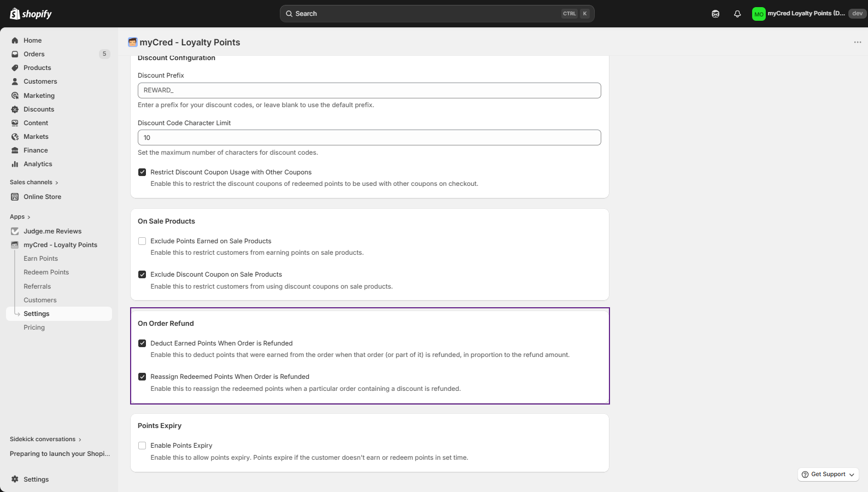Image resolution: width=868 pixels, height=492 pixels.
Task: Click the Analytics bar chart icon
Action: click(x=15, y=164)
